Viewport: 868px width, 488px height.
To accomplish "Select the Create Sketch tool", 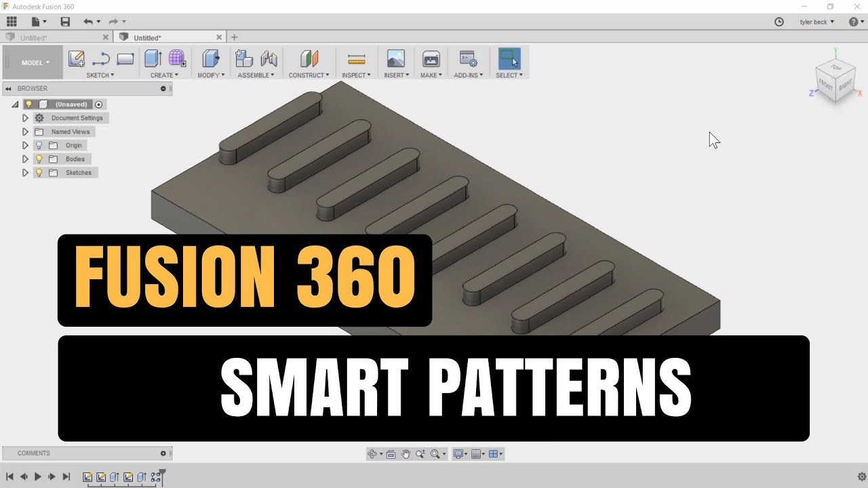I will tap(76, 59).
